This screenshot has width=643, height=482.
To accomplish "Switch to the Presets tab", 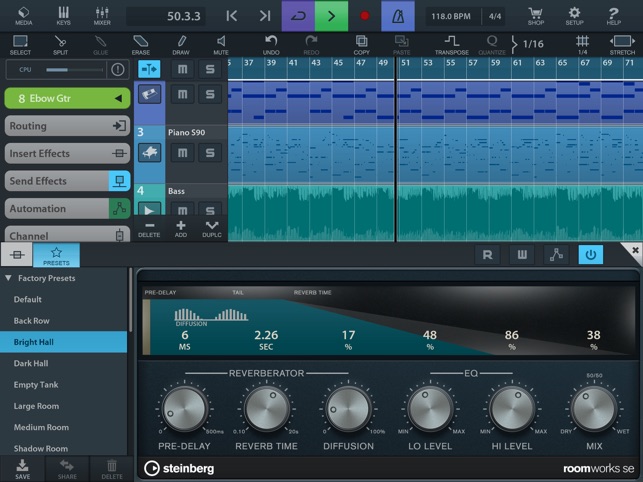I will click(x=56, y=256).
